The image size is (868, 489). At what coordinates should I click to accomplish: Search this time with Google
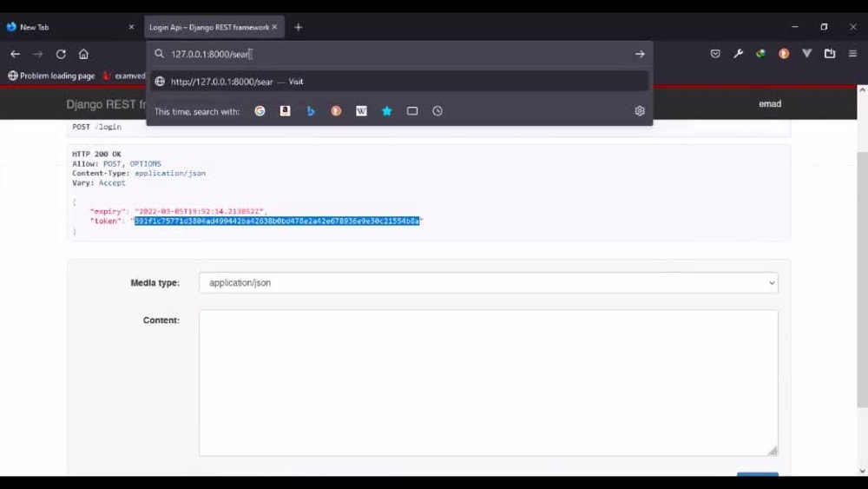260,111
